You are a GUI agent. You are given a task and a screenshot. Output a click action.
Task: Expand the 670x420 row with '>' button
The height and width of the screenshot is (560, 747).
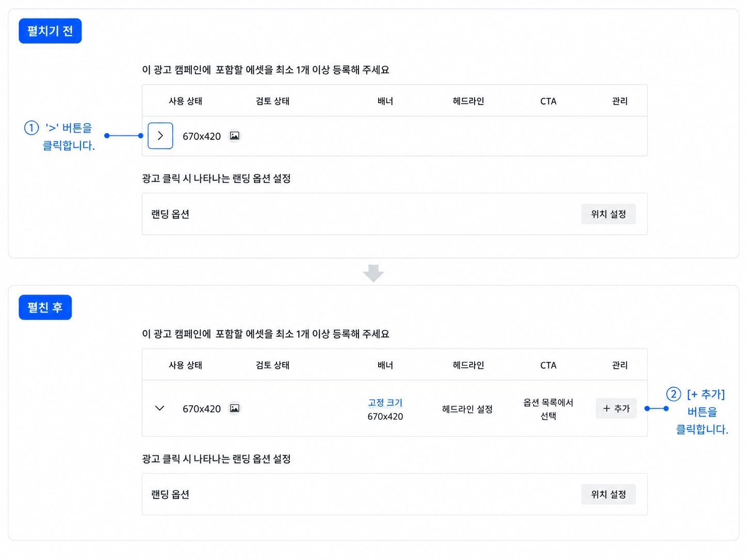click(160, 136)
